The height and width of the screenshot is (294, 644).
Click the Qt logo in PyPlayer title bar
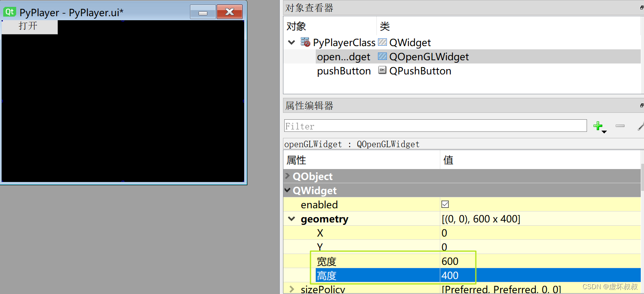(x=9, y=12)
